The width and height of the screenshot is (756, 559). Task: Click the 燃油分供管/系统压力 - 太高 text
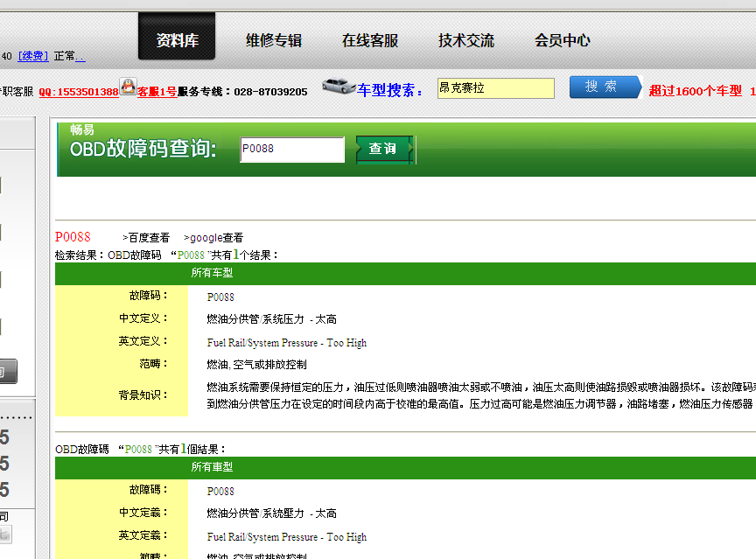tap(271, 319)
